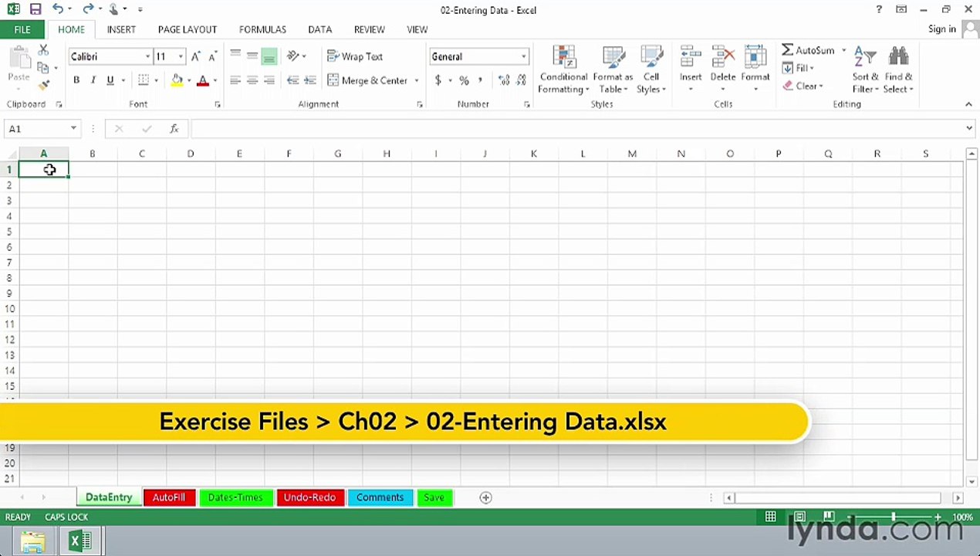
Task: Toggle italic formatting
Action: [x=93, y=80]
